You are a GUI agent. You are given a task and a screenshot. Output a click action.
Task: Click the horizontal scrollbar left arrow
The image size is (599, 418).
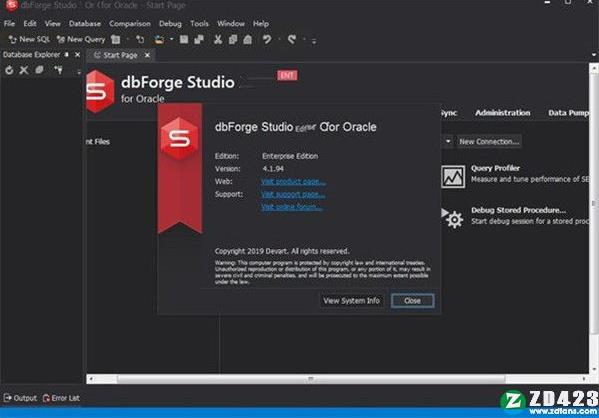(91, 379)
